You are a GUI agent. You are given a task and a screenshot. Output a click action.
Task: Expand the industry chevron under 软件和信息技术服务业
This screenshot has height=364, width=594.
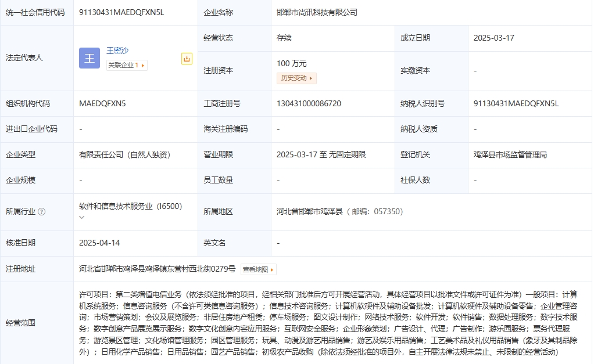click(x=82, y=217)
